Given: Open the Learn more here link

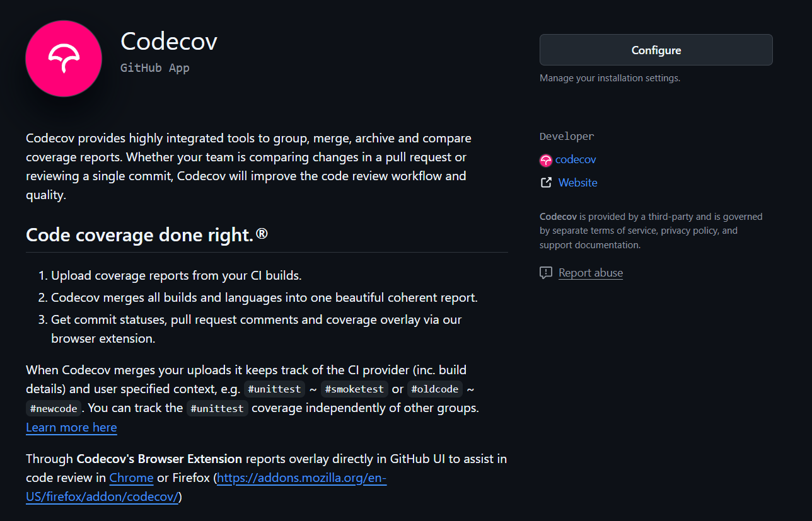Looking at the screenshot, I should [71, 427].
